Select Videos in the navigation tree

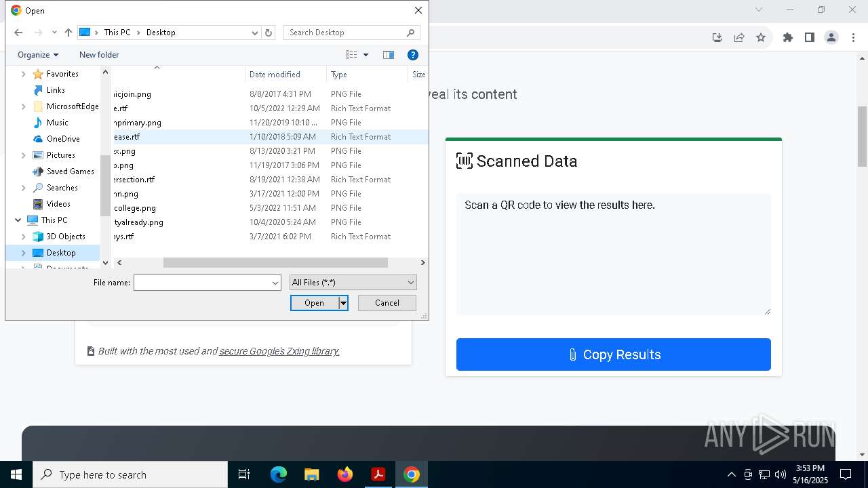(x=58, y=204)
